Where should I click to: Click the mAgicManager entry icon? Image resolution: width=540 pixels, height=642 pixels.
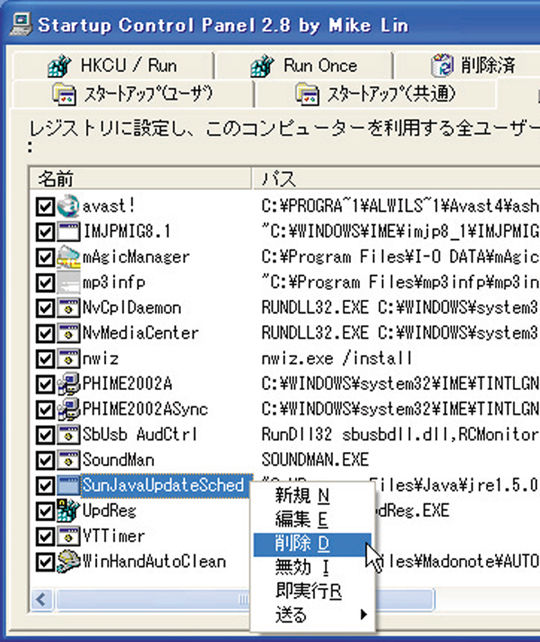click(68, 257)
